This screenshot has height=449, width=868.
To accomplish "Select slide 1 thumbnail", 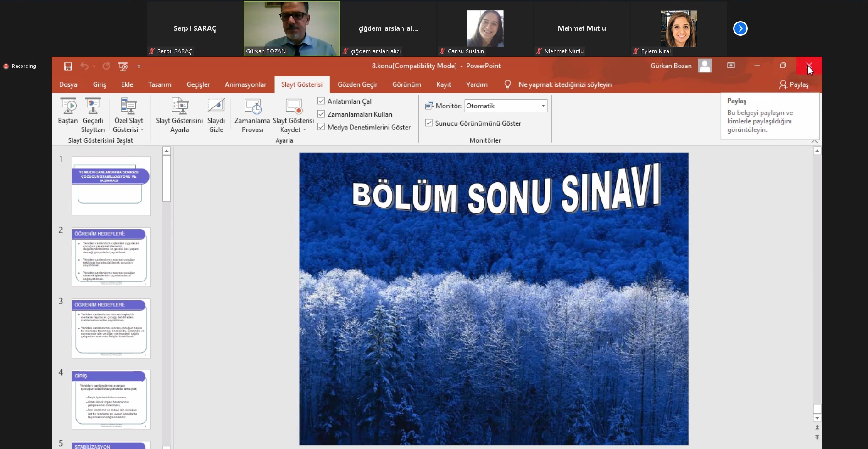I will point(111,186).
